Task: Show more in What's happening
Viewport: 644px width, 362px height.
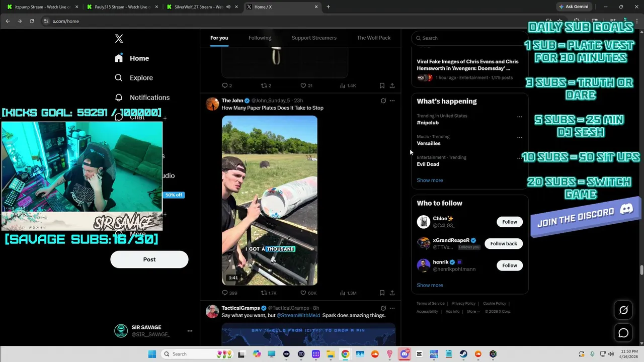Action: point(430,180)
